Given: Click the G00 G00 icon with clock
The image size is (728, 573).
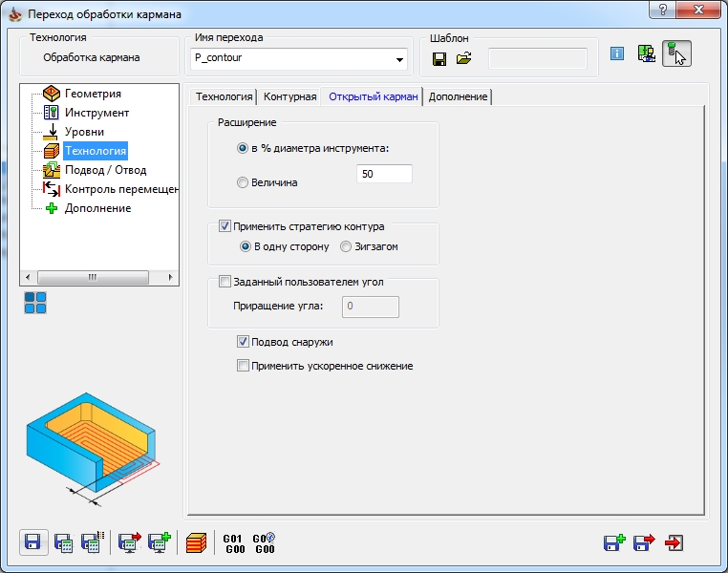Looking at the screenshot, I should [x=264, y=543].
